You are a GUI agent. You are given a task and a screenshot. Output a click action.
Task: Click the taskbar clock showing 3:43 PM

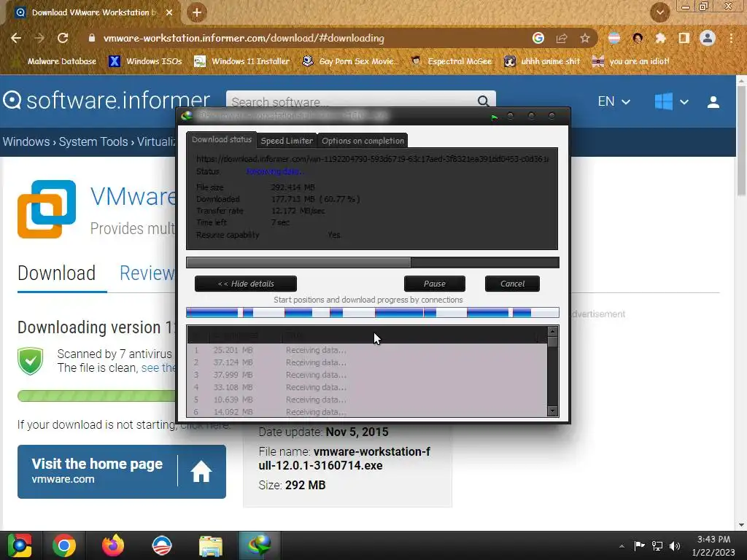point(713,545)
